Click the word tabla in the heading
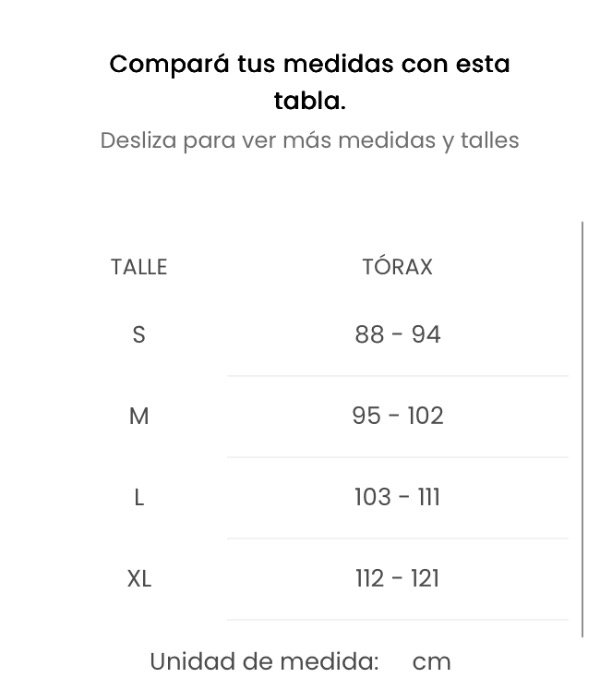Image resolution: width=600 pixels, height=677 pixels. tap(309, 101)
